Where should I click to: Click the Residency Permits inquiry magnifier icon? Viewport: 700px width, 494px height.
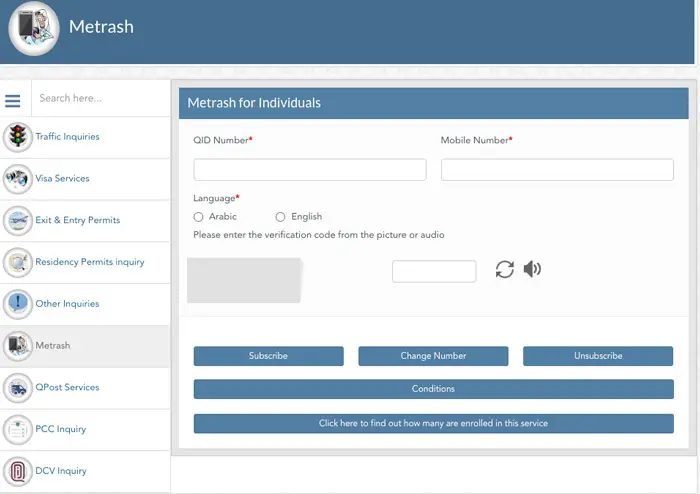tap(18, 262)
